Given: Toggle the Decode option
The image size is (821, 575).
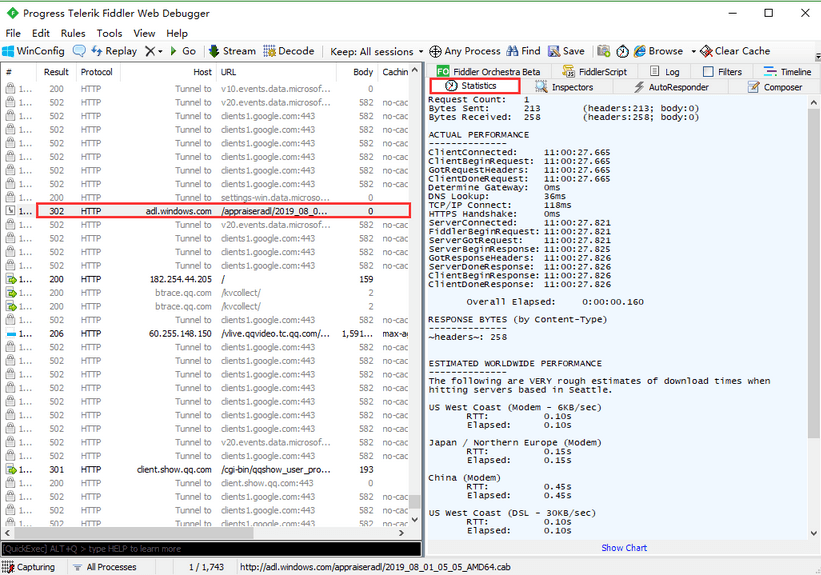Looking at the screenshot, I should 289,51.
